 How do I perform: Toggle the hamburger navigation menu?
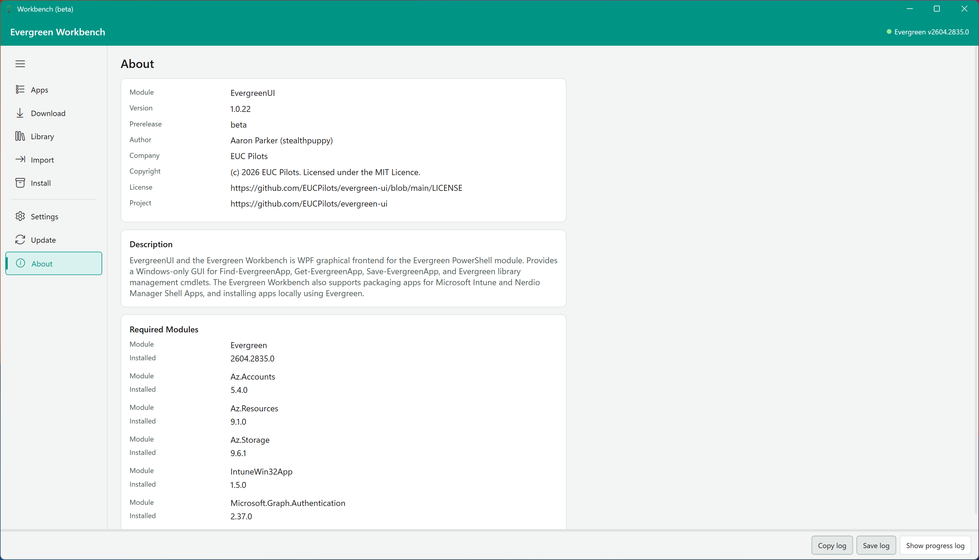click(x=20, y=64)
